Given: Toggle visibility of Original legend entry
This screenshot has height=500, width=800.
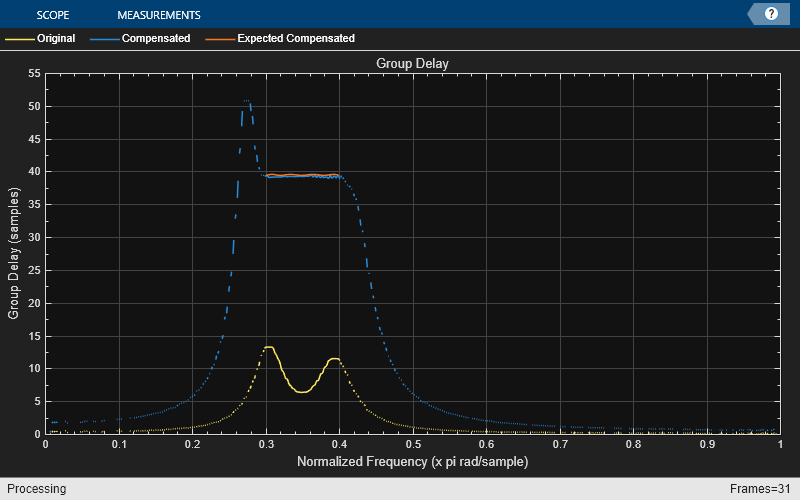Looking at the screenshot, I should pyautogui.click(x=55, y=39).
